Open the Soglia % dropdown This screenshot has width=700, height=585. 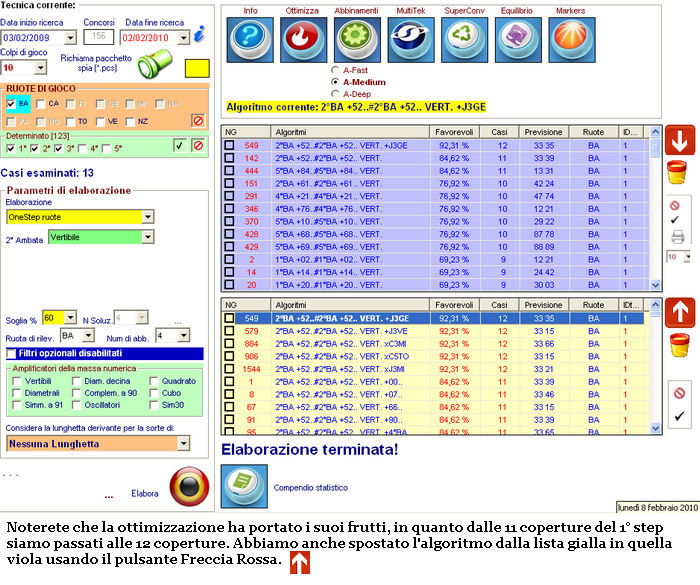coord(71,318)
